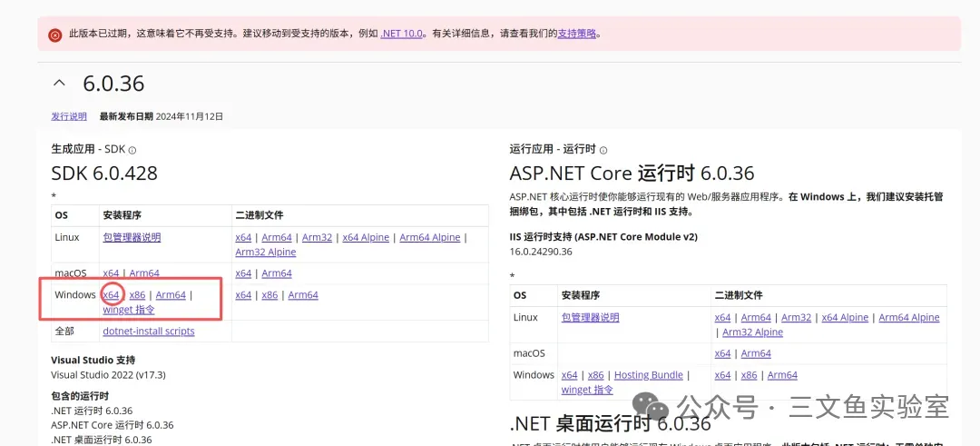The width and height of the screenshot is (980, 446).
Task: Download ASP.NET runtime Windows x64 installer
Action: (569, 374)
